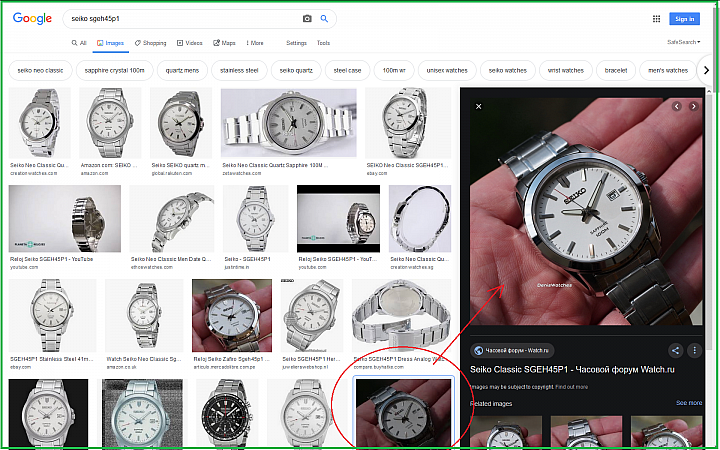Filter by 'steel case' chip

coord(348,71)
